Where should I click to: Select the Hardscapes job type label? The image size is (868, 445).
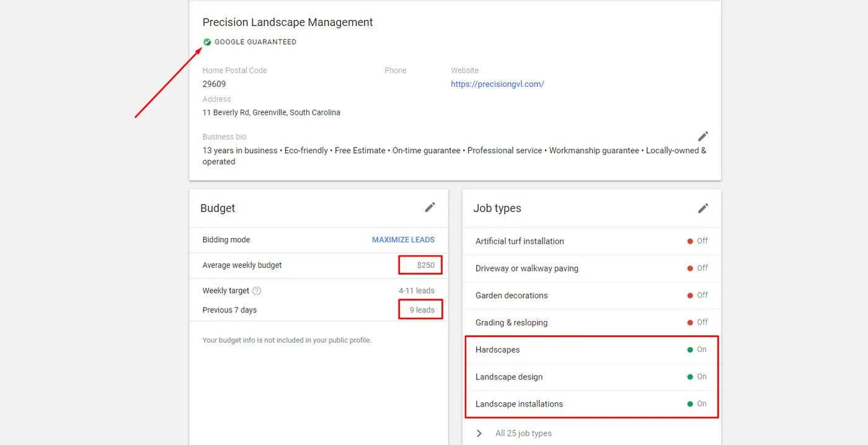coord(498,350)
